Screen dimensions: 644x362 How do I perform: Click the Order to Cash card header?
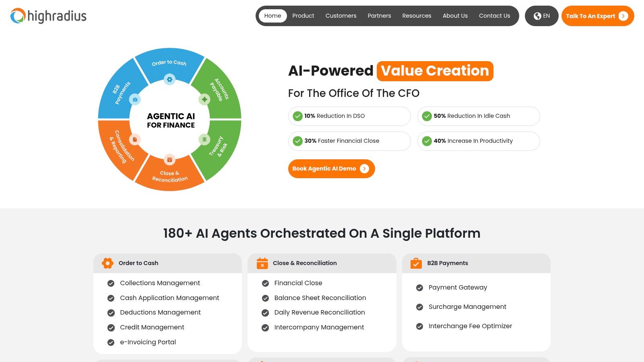[x=167, y=263]
